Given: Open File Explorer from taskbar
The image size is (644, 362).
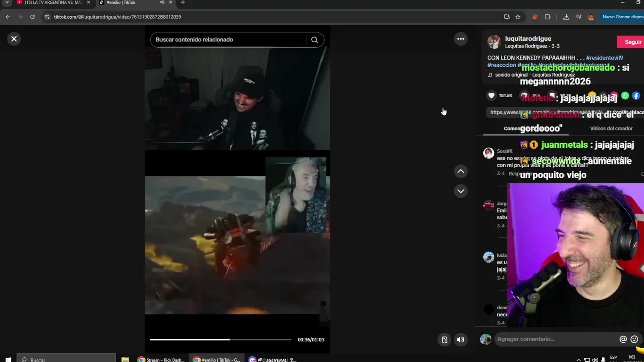Looking at the screenshot, I should (125, 359).
